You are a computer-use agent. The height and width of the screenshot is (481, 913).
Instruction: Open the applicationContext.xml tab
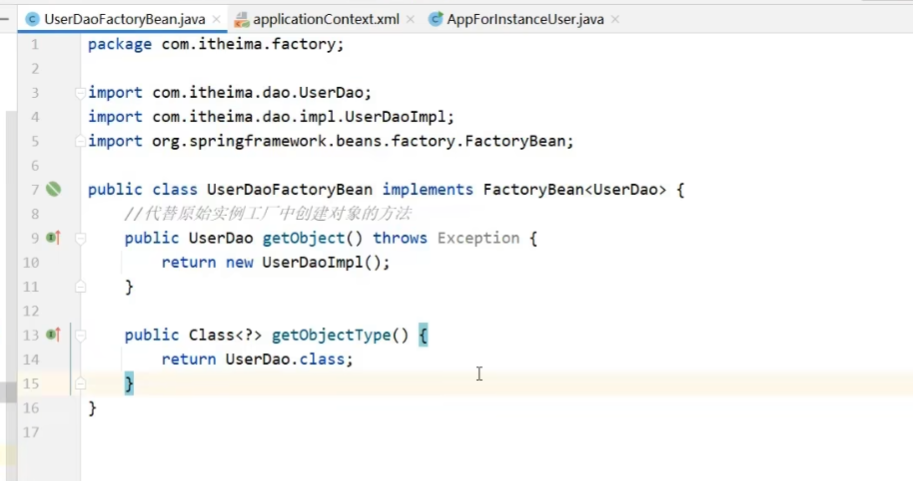tap(325, 19)
